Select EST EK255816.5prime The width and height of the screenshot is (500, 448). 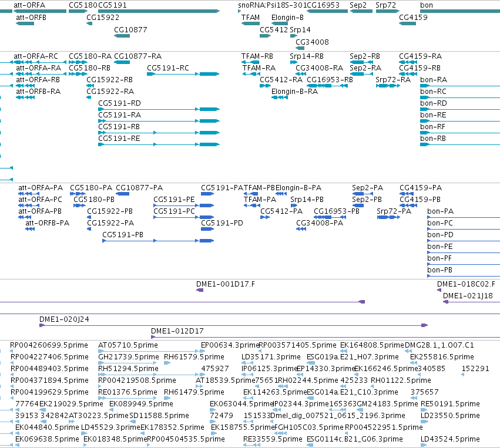click(x=442, y=357)
